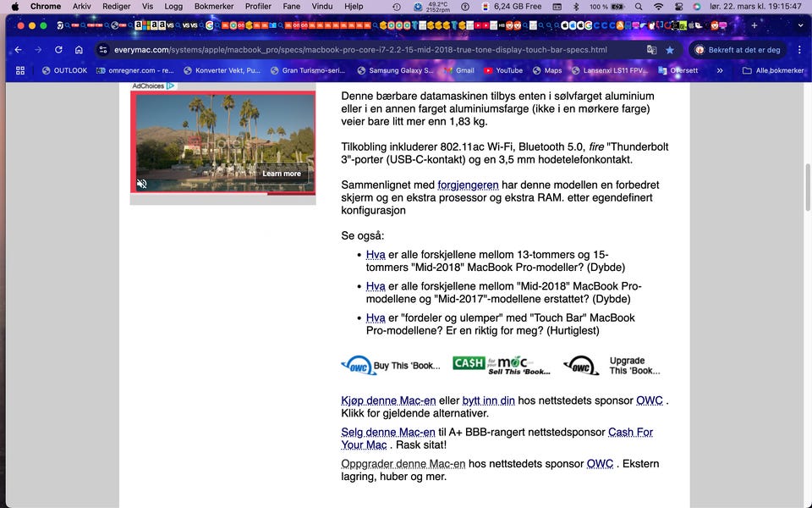812x508 pixels.
Task: Open the Wi-Fi status menu
Action: pos(658,6)
